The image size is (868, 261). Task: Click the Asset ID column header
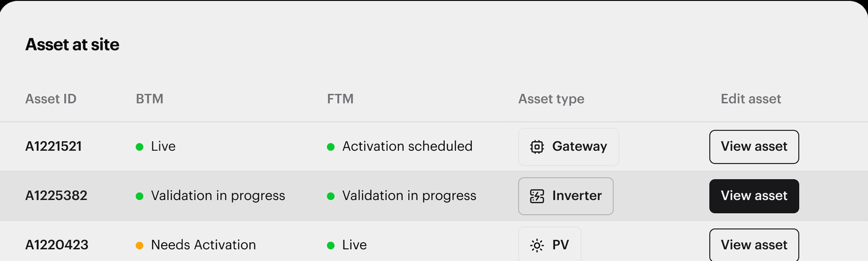click(51, 99)
